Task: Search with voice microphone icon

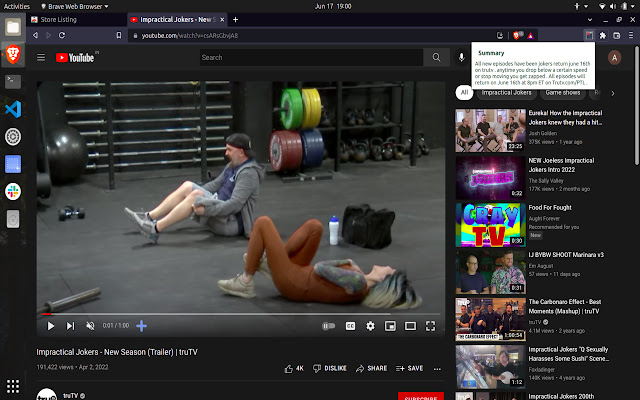Action: [461, 58]
